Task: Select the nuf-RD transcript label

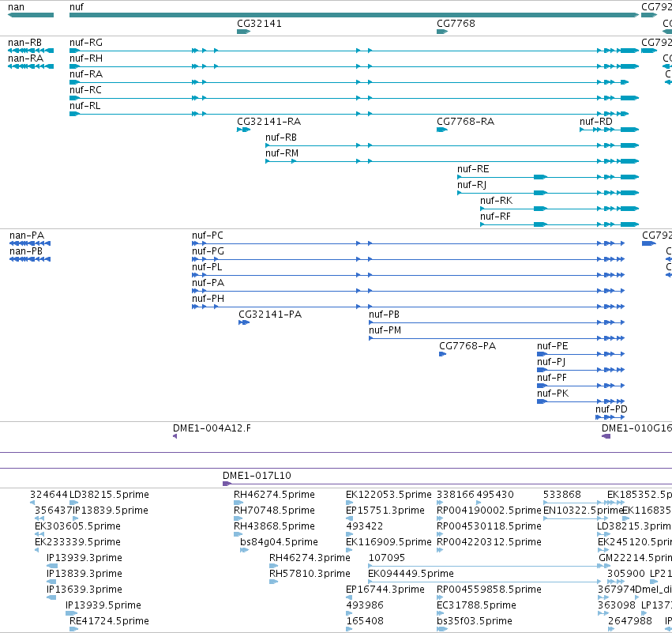Action: pos(595,122)
